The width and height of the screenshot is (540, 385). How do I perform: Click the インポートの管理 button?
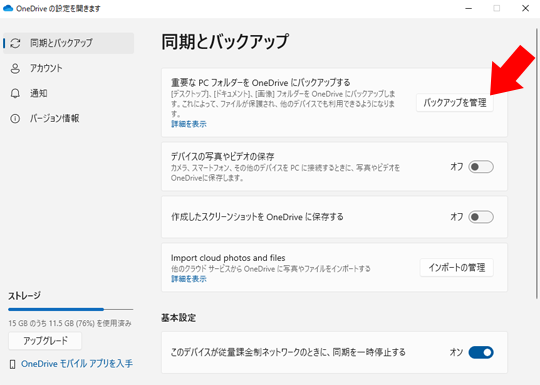click(457, 268)
